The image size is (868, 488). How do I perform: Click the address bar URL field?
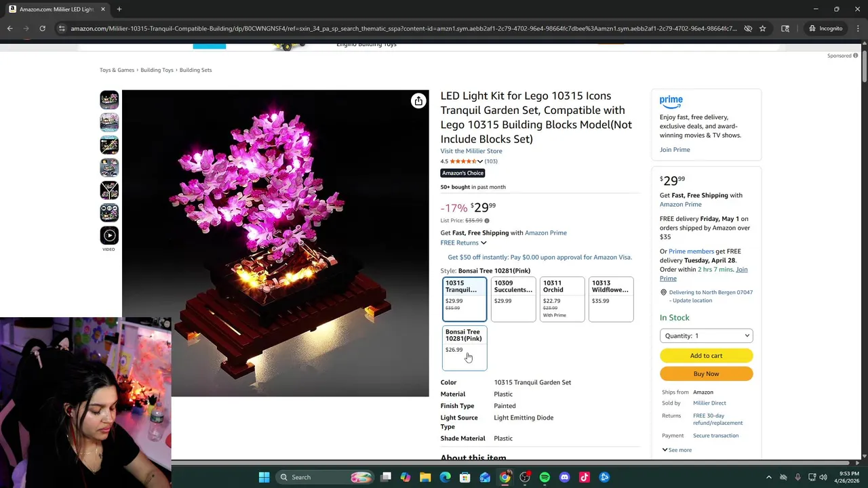click(x=403, y=28)
